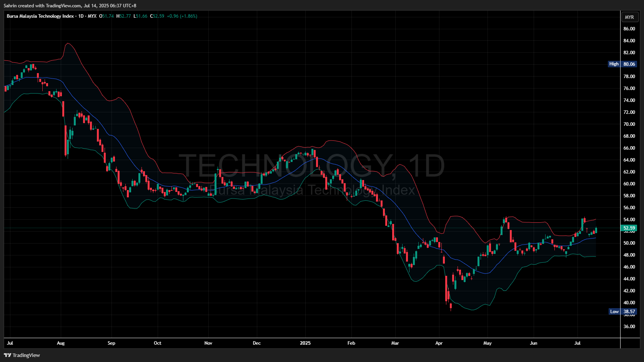644x362 pixels.
Task: Click the Apr time axis label
Action: tap(439, 343)
